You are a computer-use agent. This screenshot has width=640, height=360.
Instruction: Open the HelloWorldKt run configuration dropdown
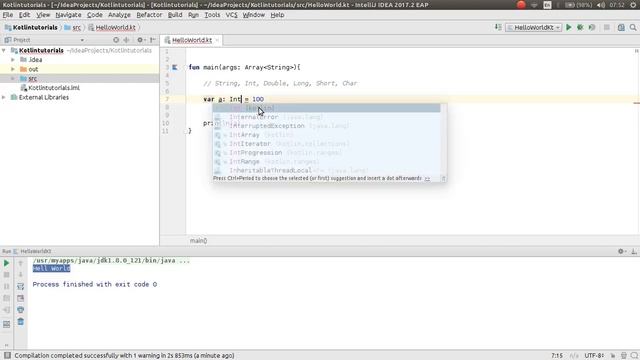(533, 27)
